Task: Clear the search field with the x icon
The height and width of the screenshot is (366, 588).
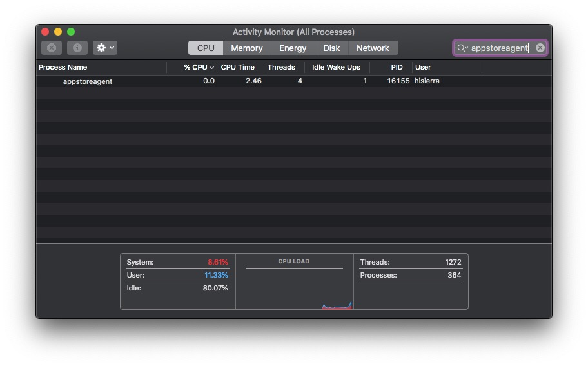Action: [x=540, y=48]
